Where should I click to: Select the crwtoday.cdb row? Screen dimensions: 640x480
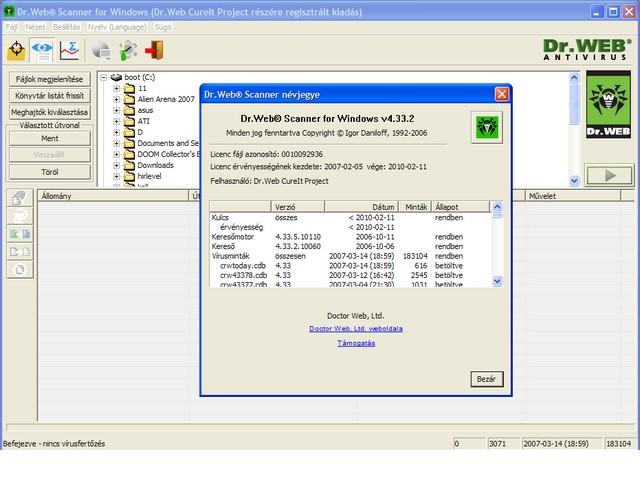coord(350,266)
